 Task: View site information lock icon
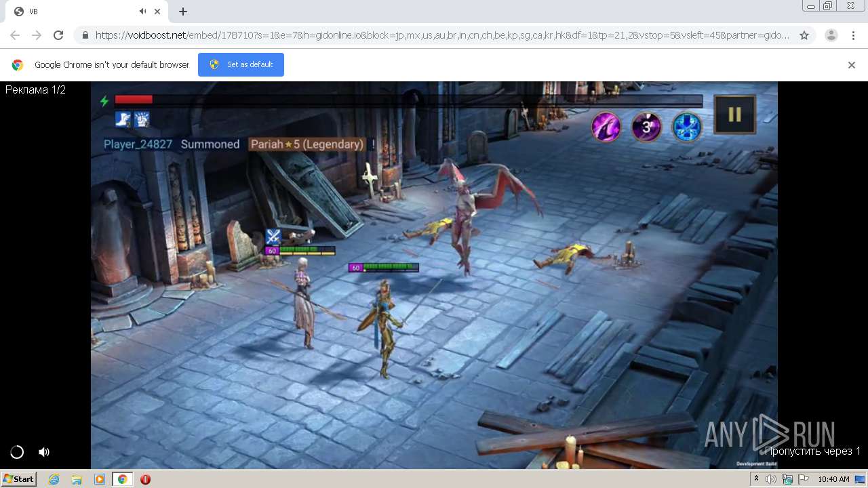pos(85,35)
